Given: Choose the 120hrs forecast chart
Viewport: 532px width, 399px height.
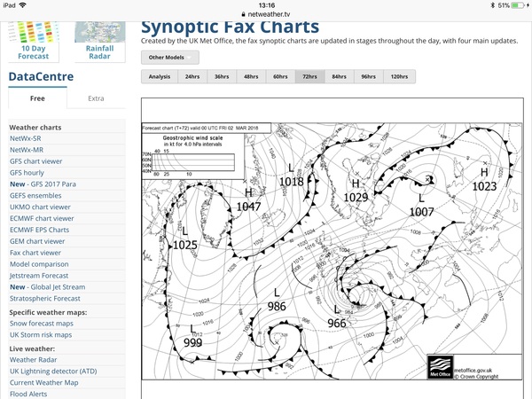Looking at the screenshot, I should tap(400, 77).
